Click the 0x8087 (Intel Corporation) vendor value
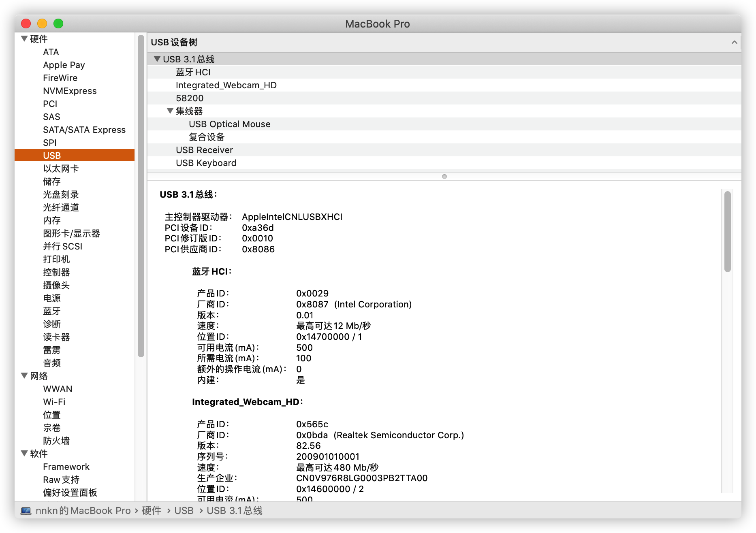 coord(354,304)
